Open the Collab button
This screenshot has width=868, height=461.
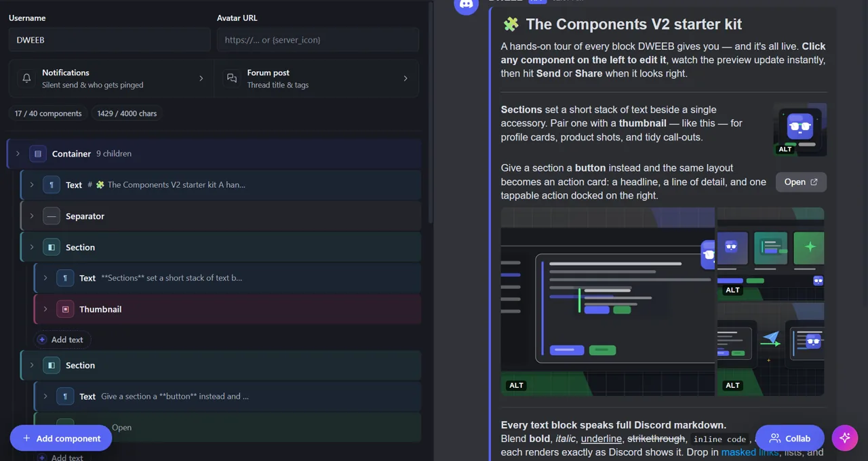[x=790, y=438]
